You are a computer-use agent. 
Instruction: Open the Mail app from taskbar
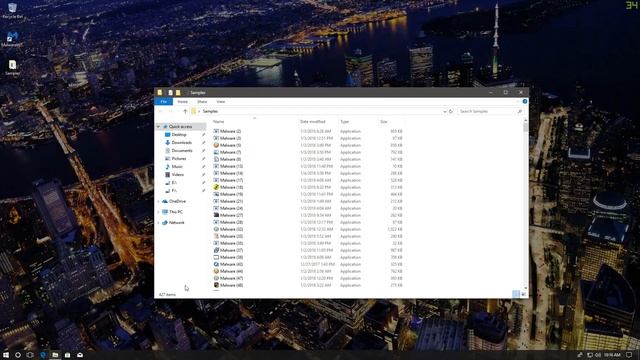[x=80, y=355]
